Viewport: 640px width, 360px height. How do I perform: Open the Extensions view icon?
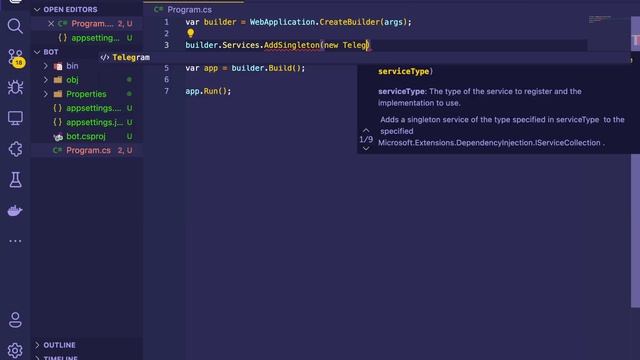[15, 149]
